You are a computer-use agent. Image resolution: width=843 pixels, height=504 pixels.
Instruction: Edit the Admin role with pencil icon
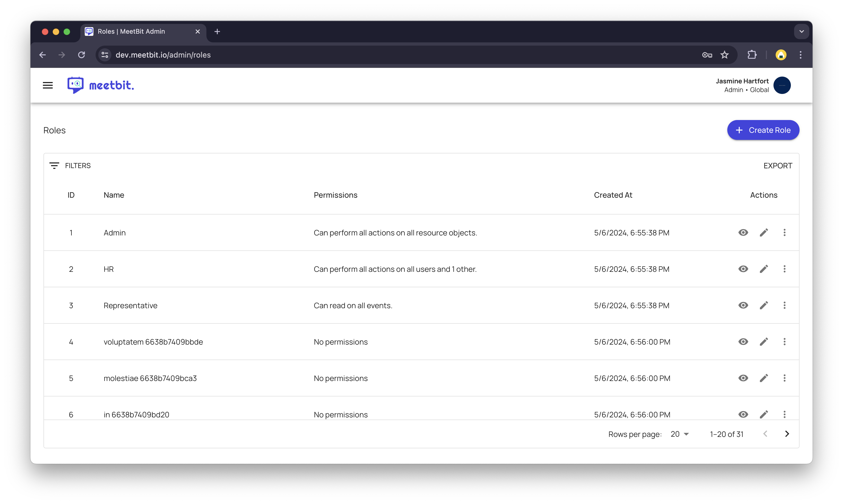tap(763, 233)
